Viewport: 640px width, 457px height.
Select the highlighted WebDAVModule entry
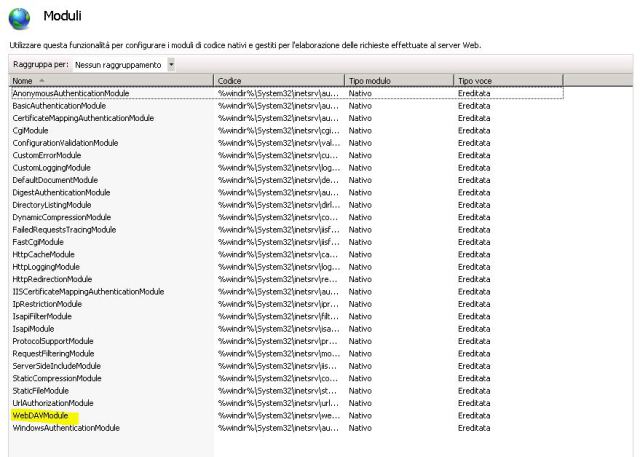pyautogui.click(x=40, y=415)
